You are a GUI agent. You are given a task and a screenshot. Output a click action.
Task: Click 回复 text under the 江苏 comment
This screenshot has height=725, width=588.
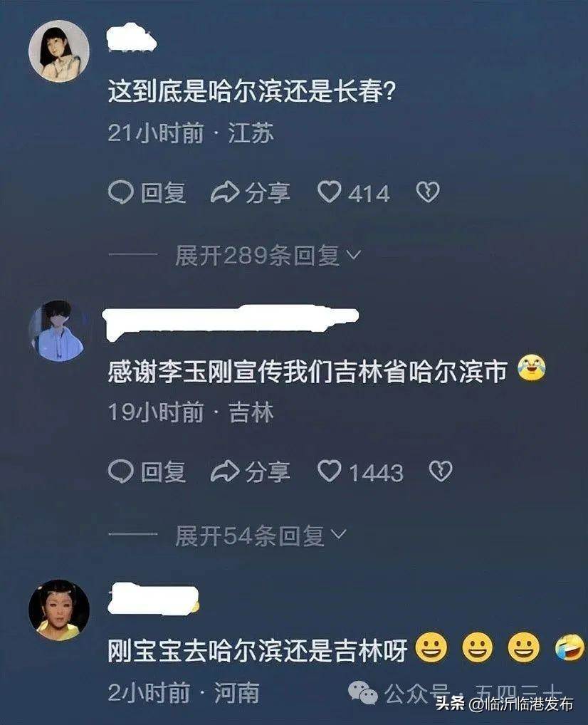(163, 193)
